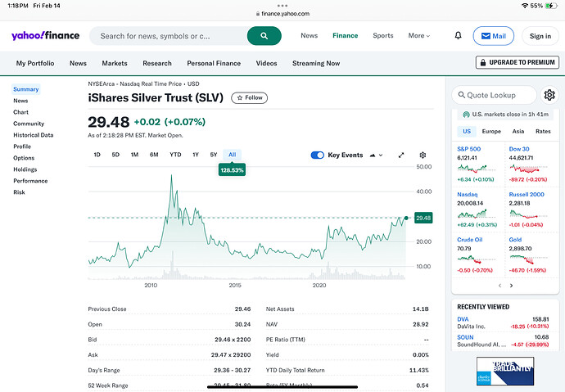Open the S&P 500 quote link
Viewport: 565px width, 392px height.
tap(469, 149)
